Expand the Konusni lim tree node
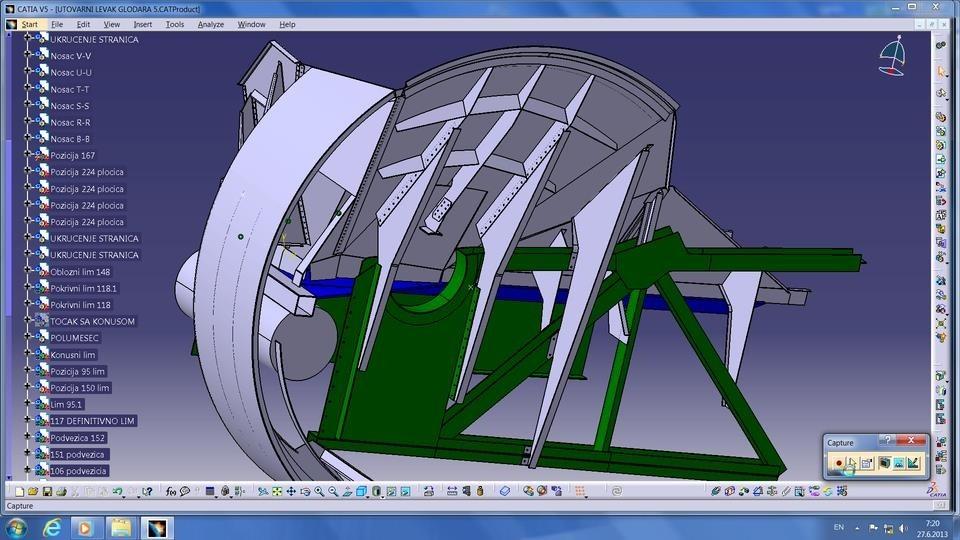The width and height of the screenshot is (960, 540). click(x=27, y=353)
